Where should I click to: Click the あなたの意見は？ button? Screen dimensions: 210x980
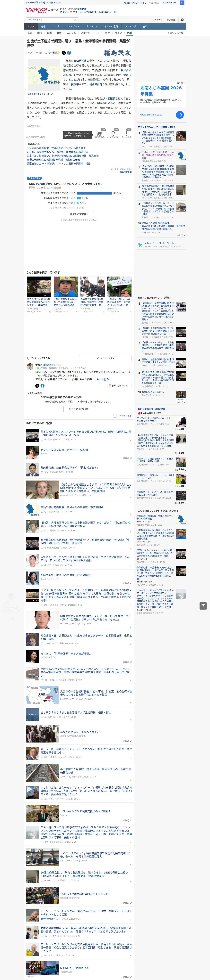[x=79, y=214]
